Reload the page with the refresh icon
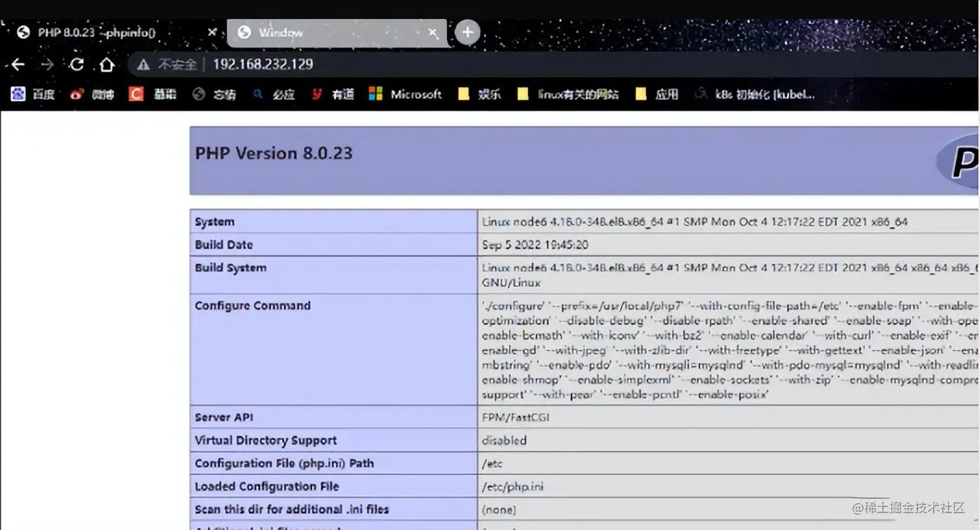980x530 pixels. pyautogui.click(x=77, y=65)
